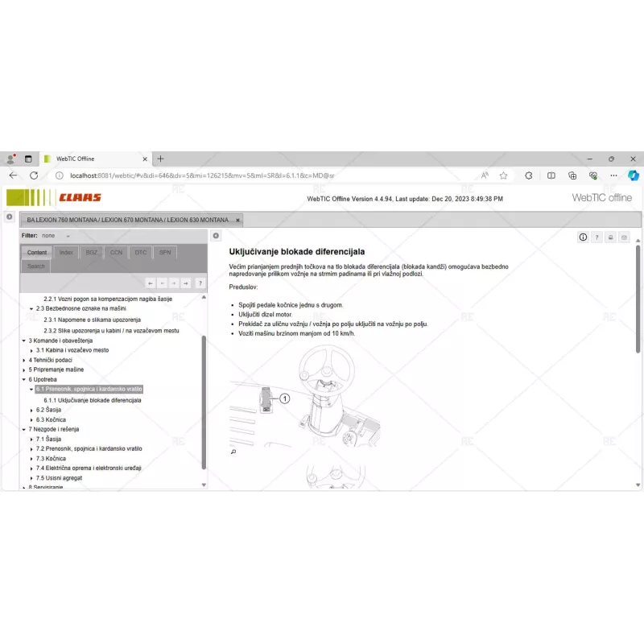The width and height of the screenshot is (644, 644).
Task: Open Microsoft Edge Copilot sidebar
Action: tap(634, 175)
